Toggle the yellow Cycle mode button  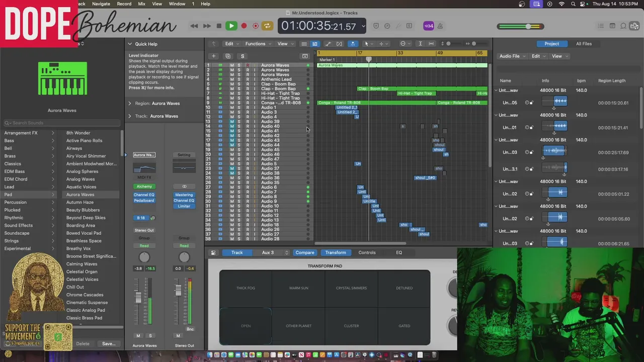click(x=267, y=26)
